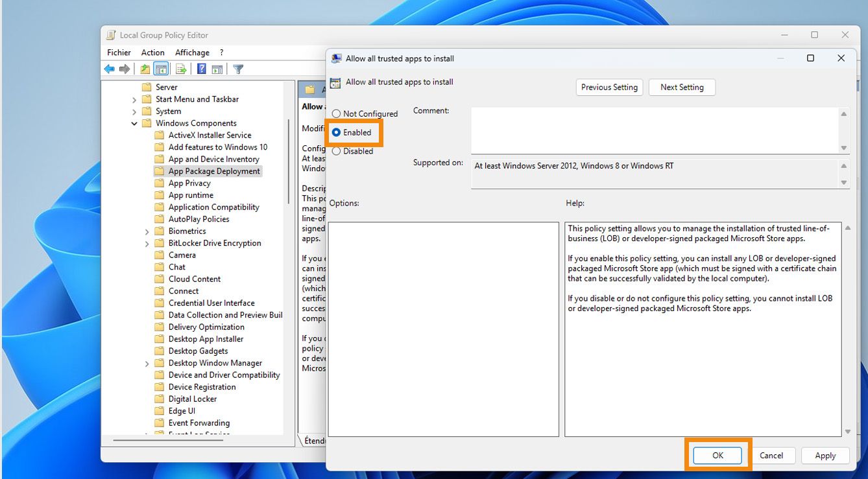Click the folder icon beside Edge UI
This screenshot has width=868, height=479.
(160, 411)
